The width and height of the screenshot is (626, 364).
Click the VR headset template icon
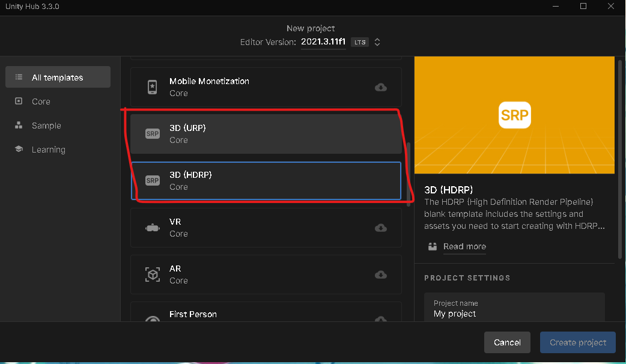pos(153,228)
